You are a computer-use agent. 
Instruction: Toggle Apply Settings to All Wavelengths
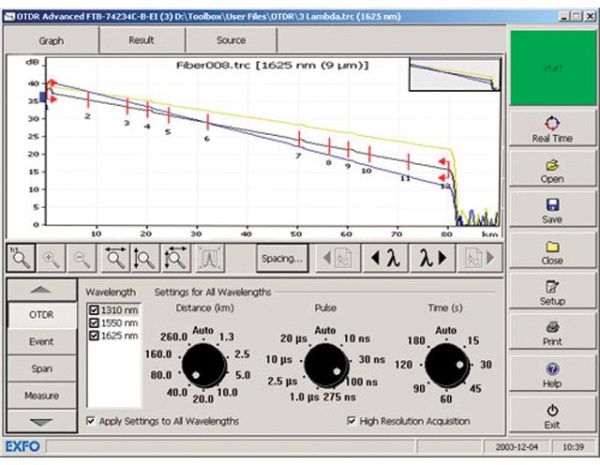coord(92,421)
